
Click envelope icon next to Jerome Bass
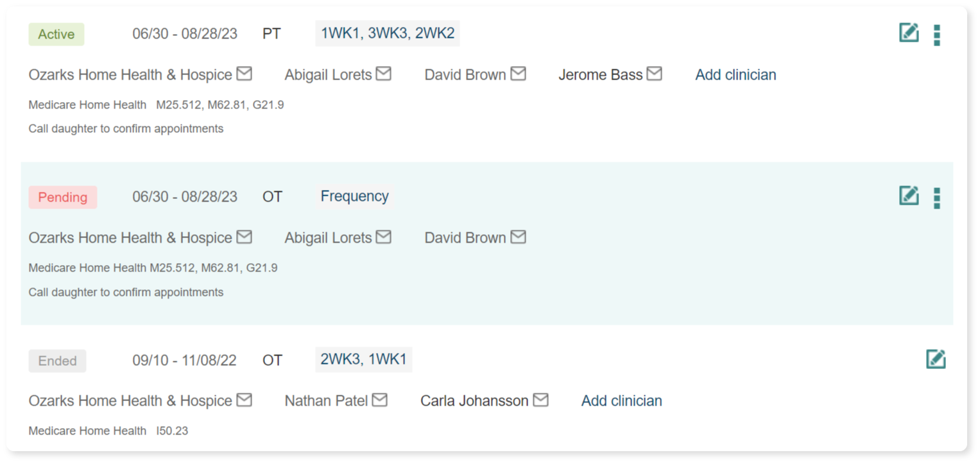point(654,74)
